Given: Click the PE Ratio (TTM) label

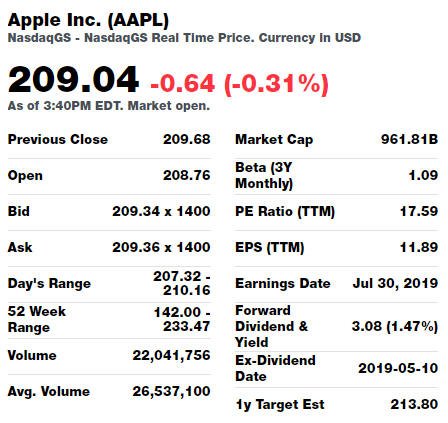Looking at the screenshot, I should tap(285, 211).
